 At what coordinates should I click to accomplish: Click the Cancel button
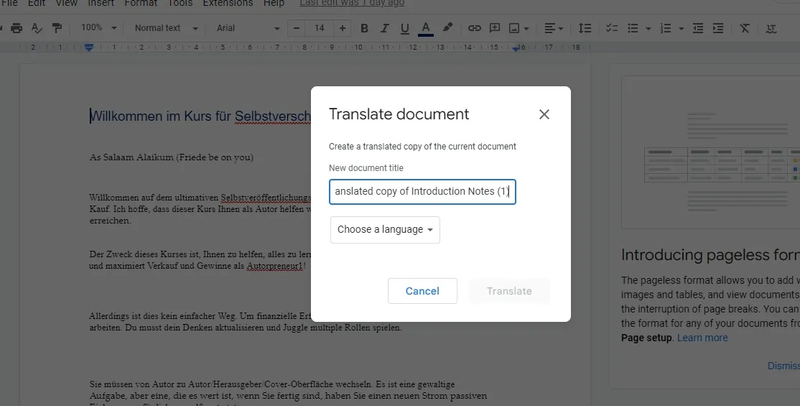pyautogui.click(x=422, y=291)
